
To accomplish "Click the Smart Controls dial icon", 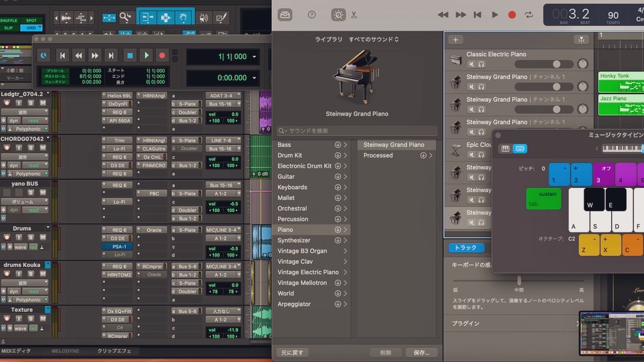I will pos(338,14).
